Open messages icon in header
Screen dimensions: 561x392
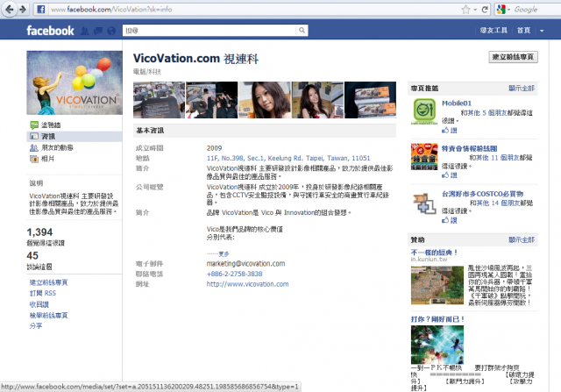98,31
